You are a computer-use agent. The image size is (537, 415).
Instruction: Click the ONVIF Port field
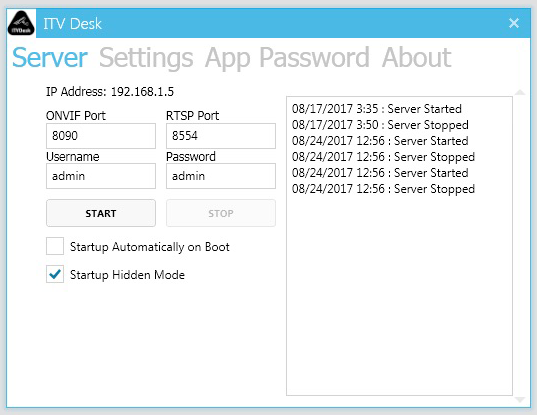click(x=101, y=136)
